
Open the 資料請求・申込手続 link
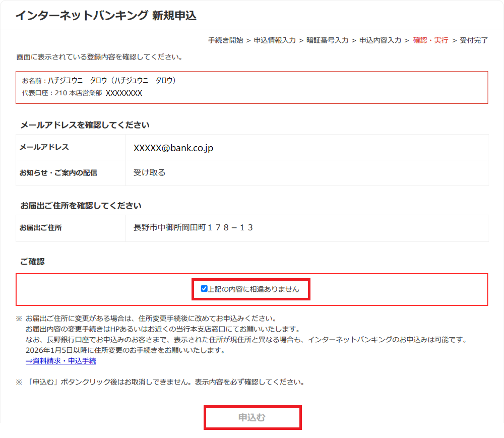(x=60, y=361)
